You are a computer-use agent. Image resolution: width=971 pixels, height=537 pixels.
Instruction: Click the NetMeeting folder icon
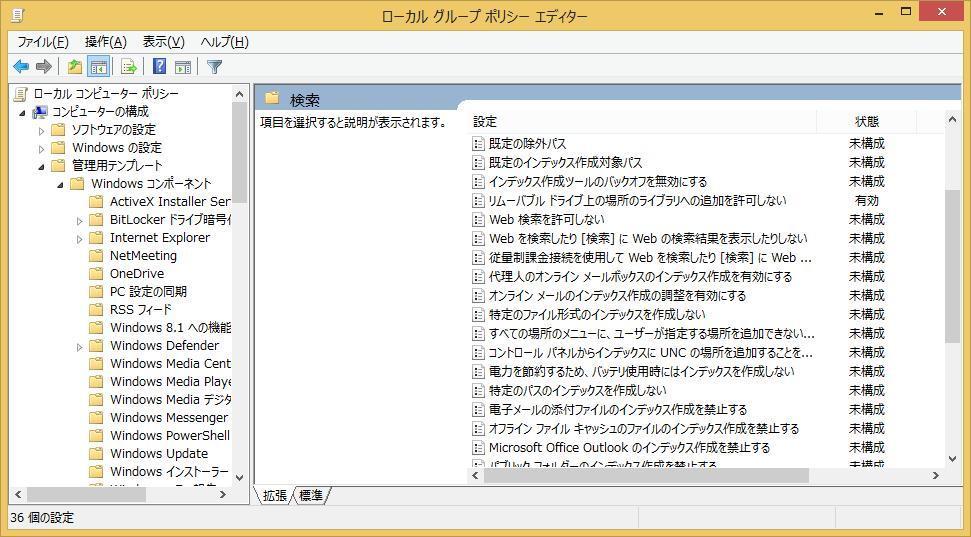click(x=96, y=256)
